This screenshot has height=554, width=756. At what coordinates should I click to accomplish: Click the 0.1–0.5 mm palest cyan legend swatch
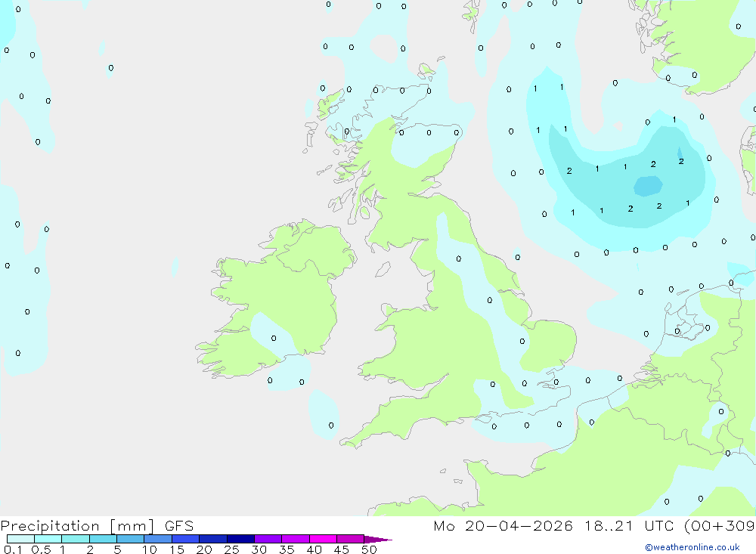20,539
